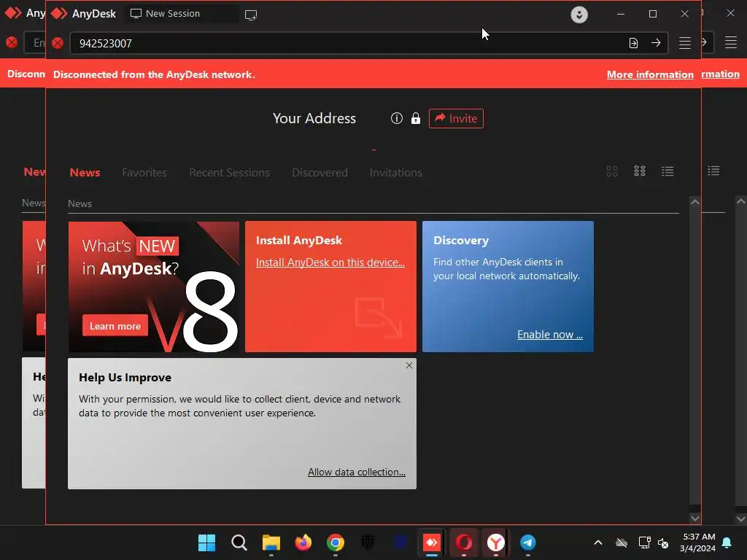This screenshot has height=560, width=747.
Task: Click the New Session tab in the title bar
Action: click(x=181, y=14)
